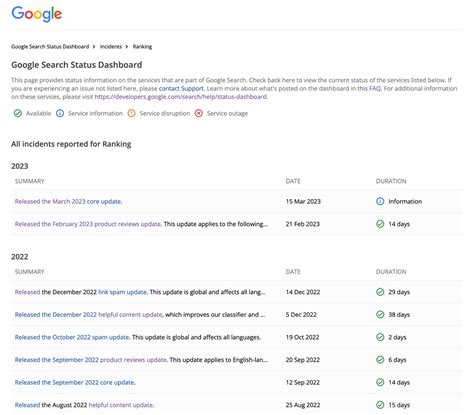The width and height of the screenshot is (474, 415).
Task: Click the Service information blue legend icon
Action: tap(60, 113)
